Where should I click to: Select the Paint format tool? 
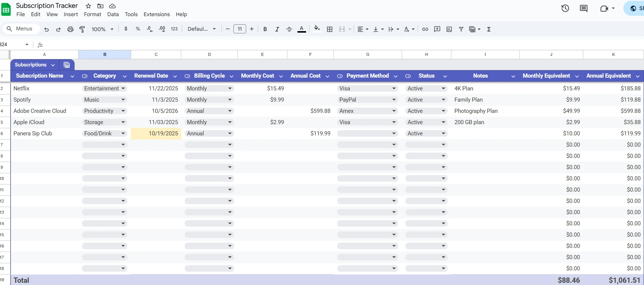pos(82,29)
